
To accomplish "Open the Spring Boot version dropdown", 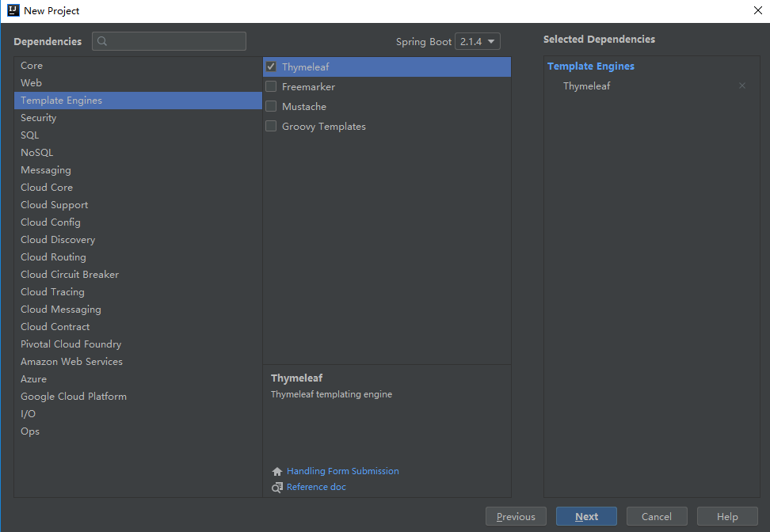I will pos(478,41).
